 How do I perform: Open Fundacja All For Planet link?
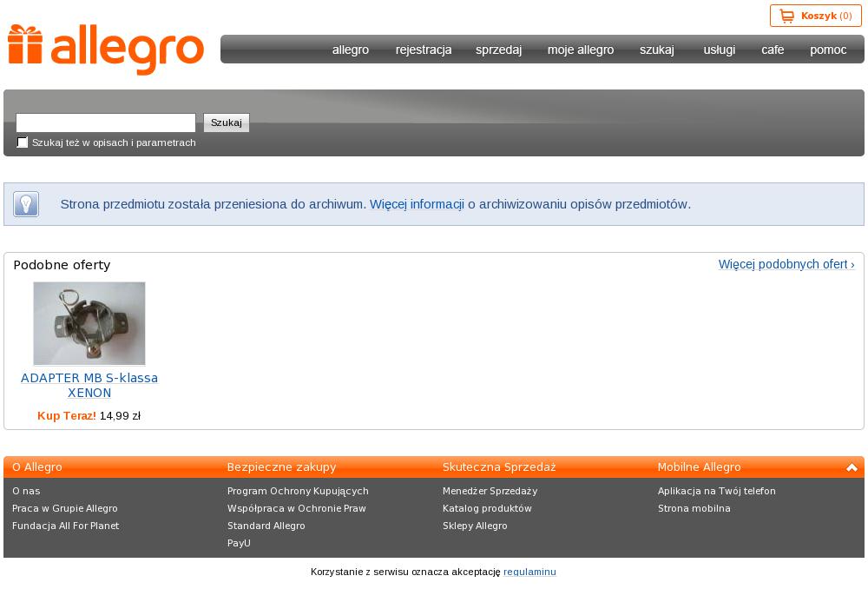coord(65,526)
